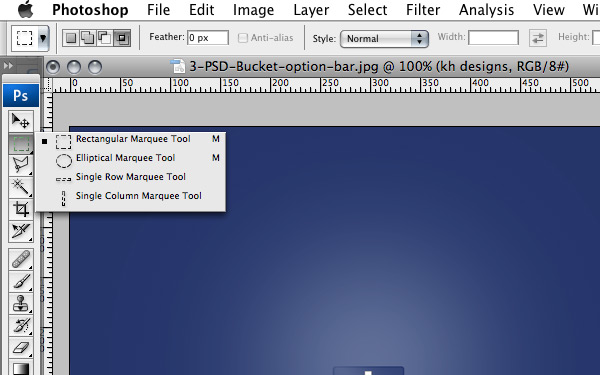
Task: Expand toolbox using double-arrow icon
Action: (x=8, y=66)
